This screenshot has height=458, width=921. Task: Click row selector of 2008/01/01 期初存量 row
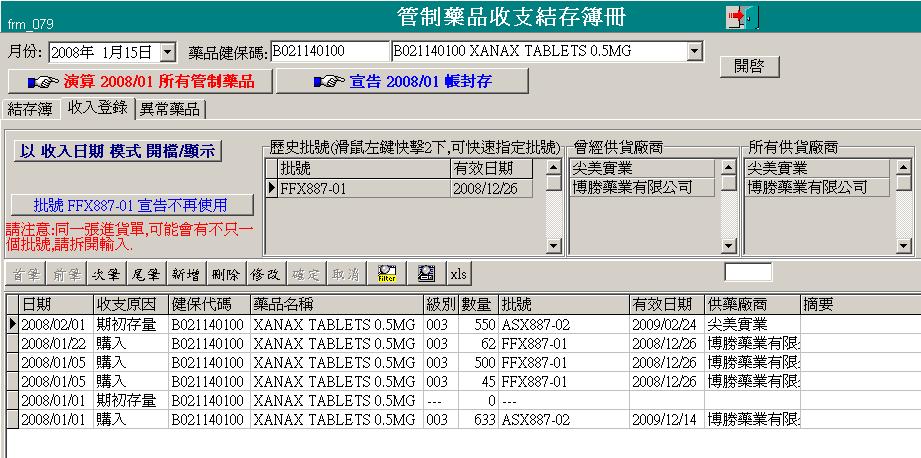click(x=12, y=400)
